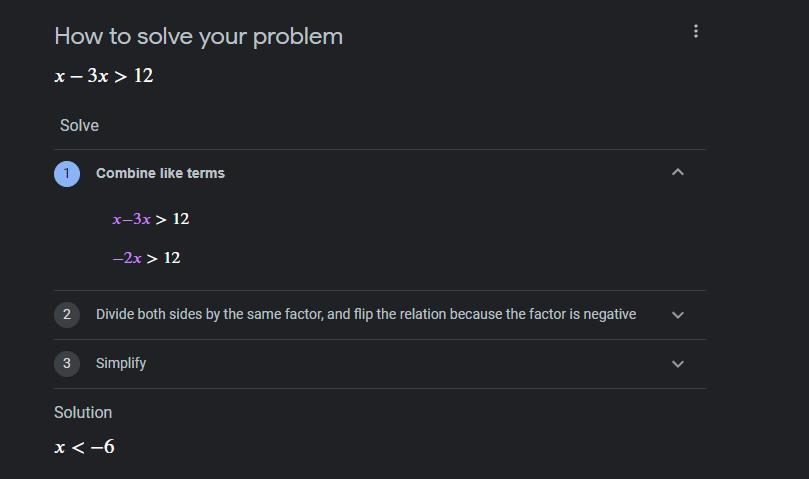Click the step 1 number badge
809x479 pixels.
pyautogui.click(x=67, y=173)
